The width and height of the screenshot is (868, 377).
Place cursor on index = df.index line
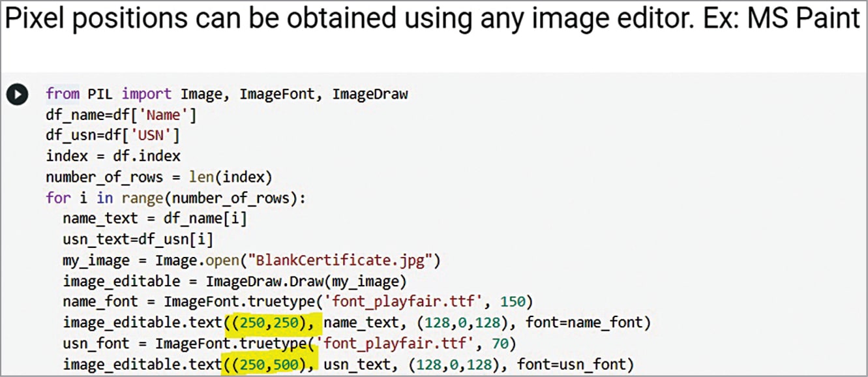coord(113,157)
